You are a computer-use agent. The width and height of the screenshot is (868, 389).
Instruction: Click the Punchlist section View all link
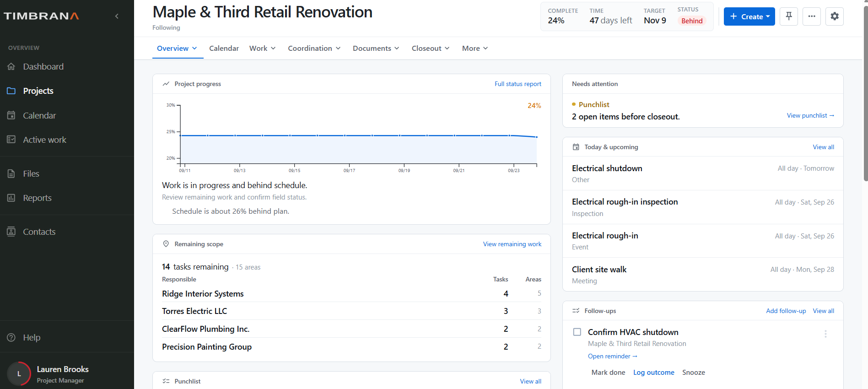[531, 381]
